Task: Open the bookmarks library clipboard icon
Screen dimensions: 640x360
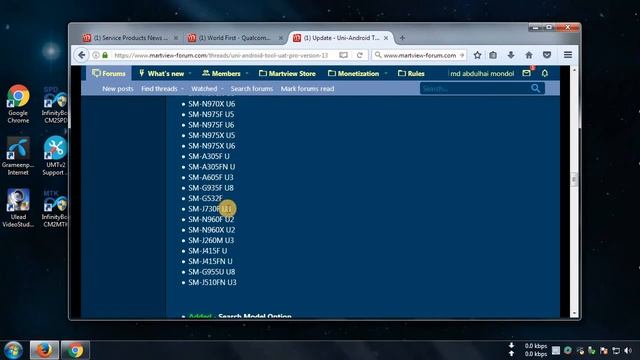Action: (x=493, y=55)
